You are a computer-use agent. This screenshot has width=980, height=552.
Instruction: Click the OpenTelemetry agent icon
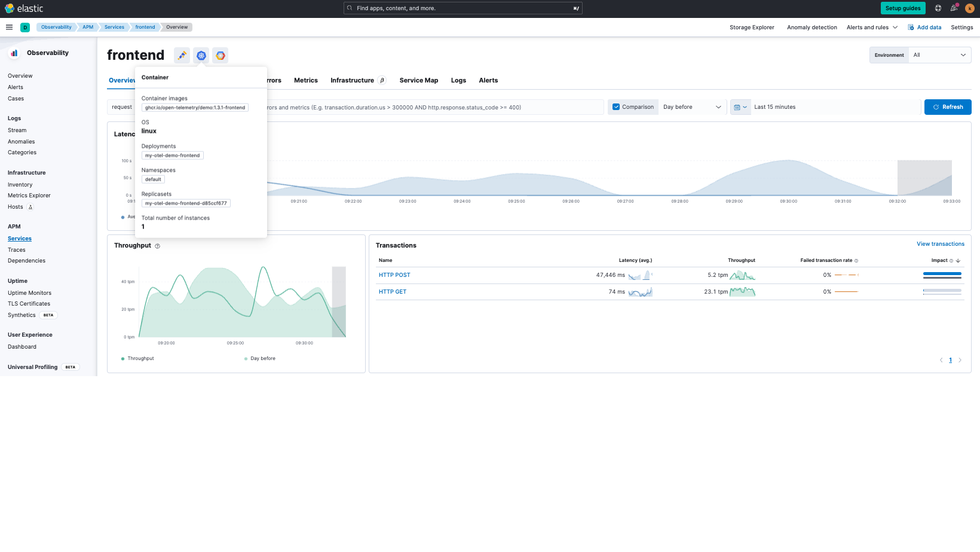(182, 56)
